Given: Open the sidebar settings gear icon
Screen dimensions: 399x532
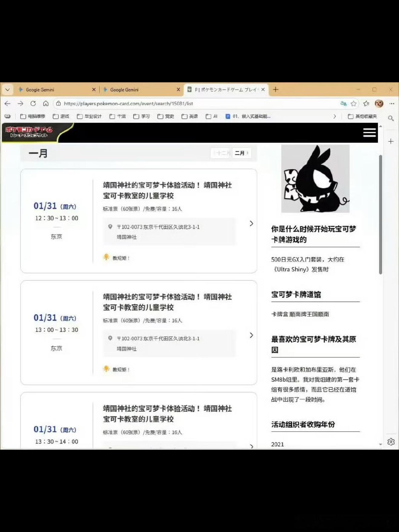Looking at the screenshot, I should coord(391,442).
